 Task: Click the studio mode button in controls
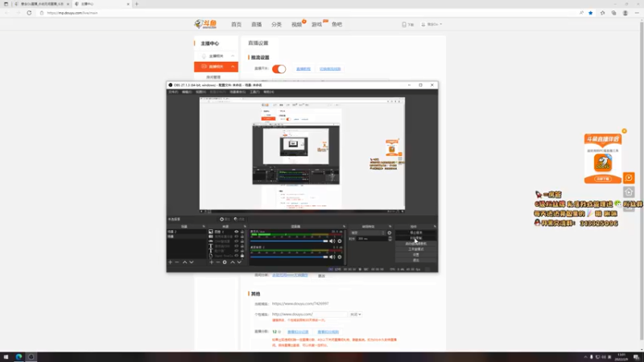click(x=415, y=249)
